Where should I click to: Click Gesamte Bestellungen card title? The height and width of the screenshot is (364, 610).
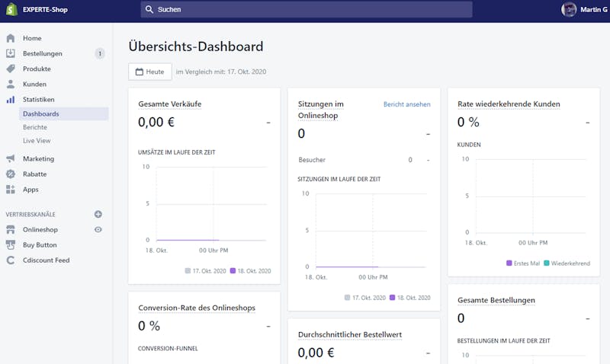(496, 300)
